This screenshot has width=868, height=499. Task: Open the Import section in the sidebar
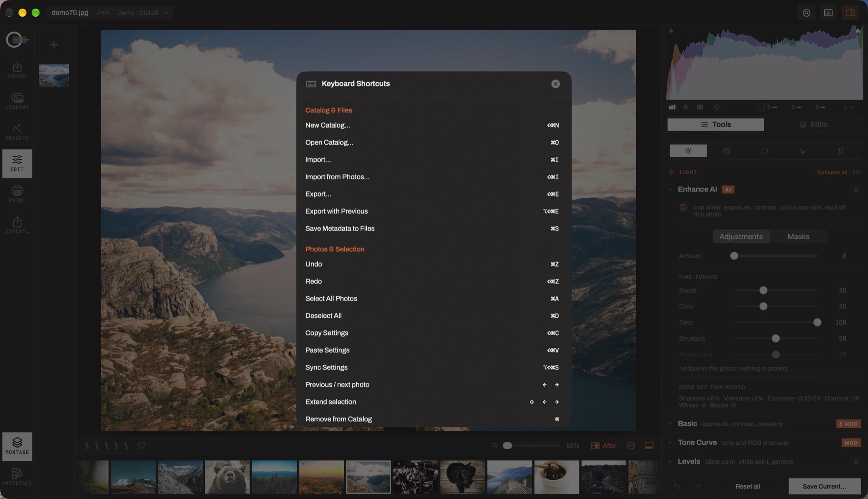click(x=17, y=70)
